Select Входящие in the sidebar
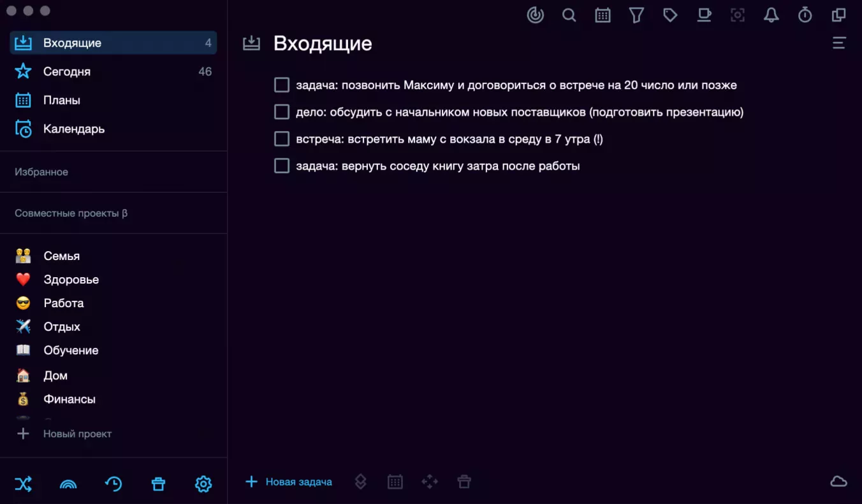Image resolution: width=862 pixels, height=504 pixels. pyautogui.click(x=113, y=43)
